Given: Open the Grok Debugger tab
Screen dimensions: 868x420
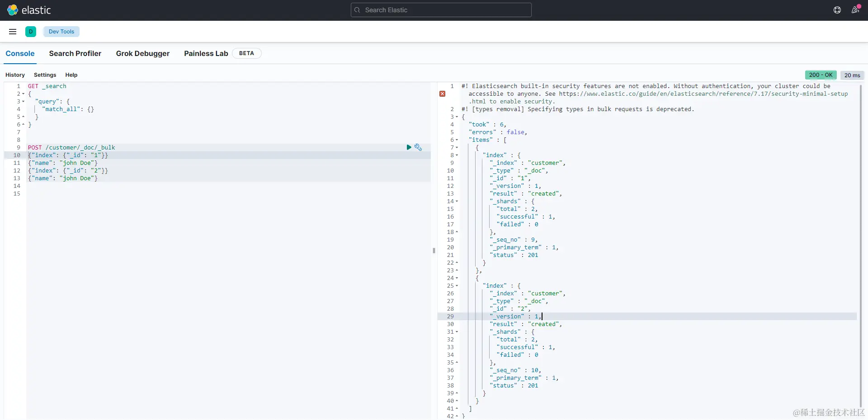Looking at the screenshot, I should [x=143, y=53].
